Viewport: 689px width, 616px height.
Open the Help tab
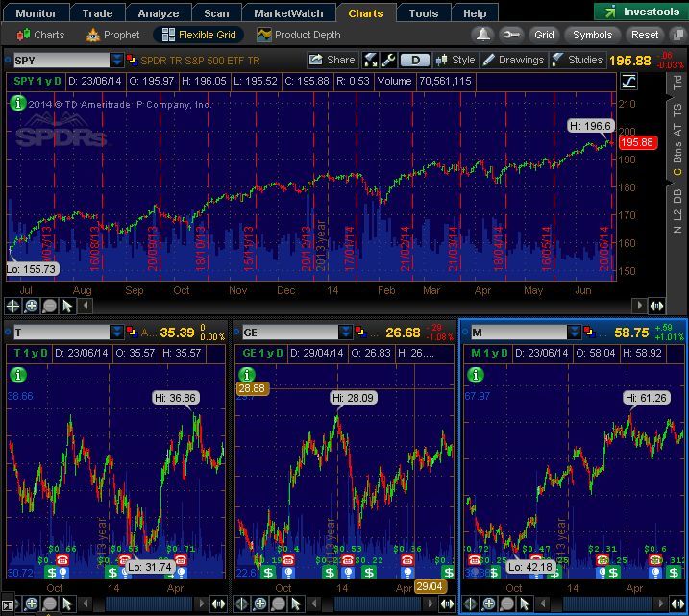(475, 13)
